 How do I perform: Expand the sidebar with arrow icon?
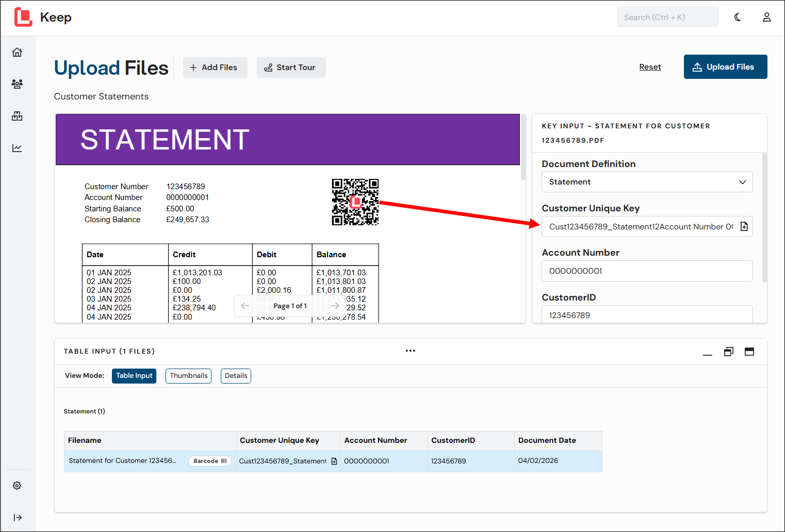[18, 518]
